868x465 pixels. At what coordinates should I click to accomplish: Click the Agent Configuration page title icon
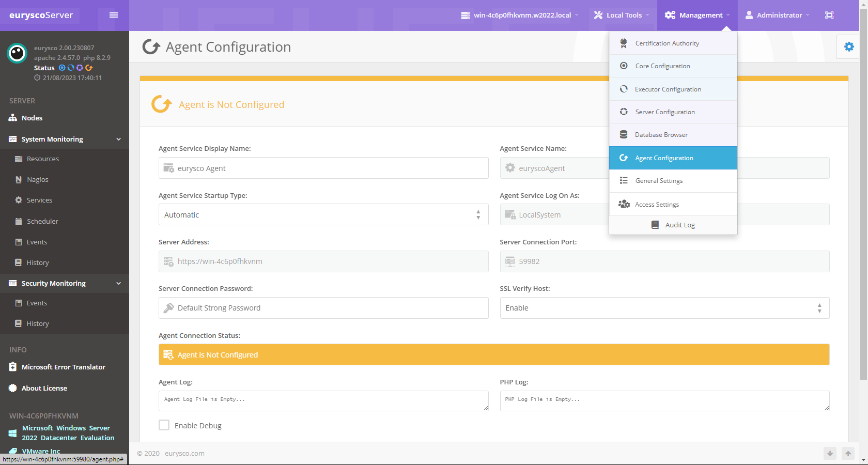(x=151, y=47)
